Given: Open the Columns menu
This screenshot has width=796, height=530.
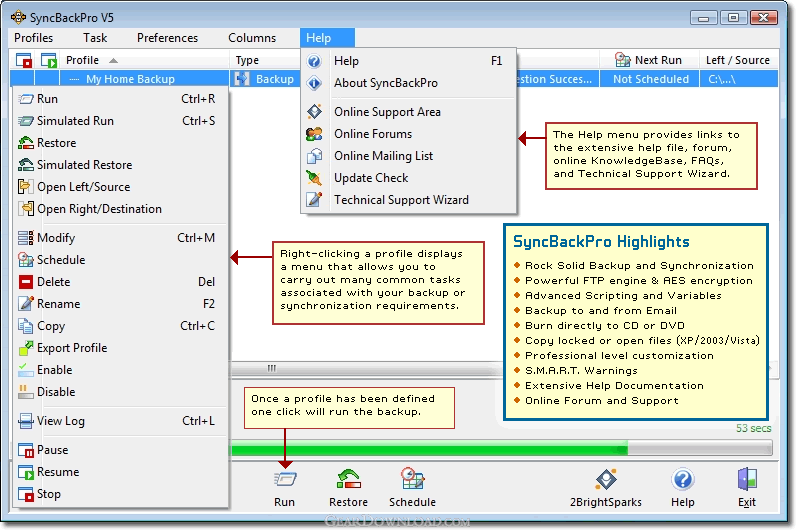Looking at the screenshot, I should tap(252, 38).
